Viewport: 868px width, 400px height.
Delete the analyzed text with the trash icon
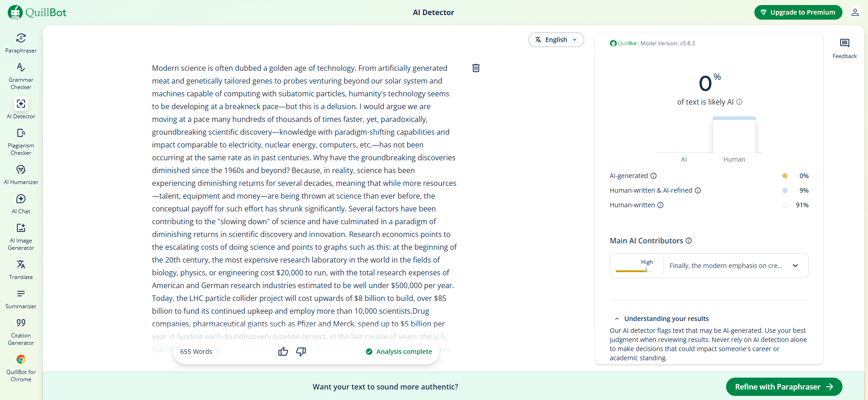pos(476,68)
